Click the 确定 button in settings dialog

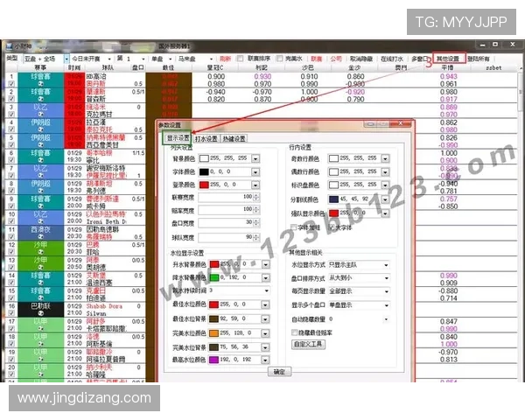(278, 371)
